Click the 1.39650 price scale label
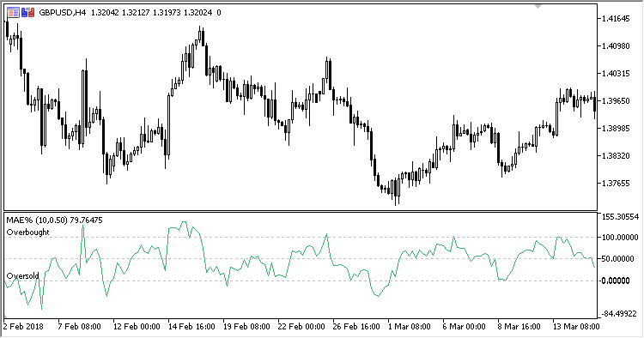 pyautogui.click(x=616, y=101)
